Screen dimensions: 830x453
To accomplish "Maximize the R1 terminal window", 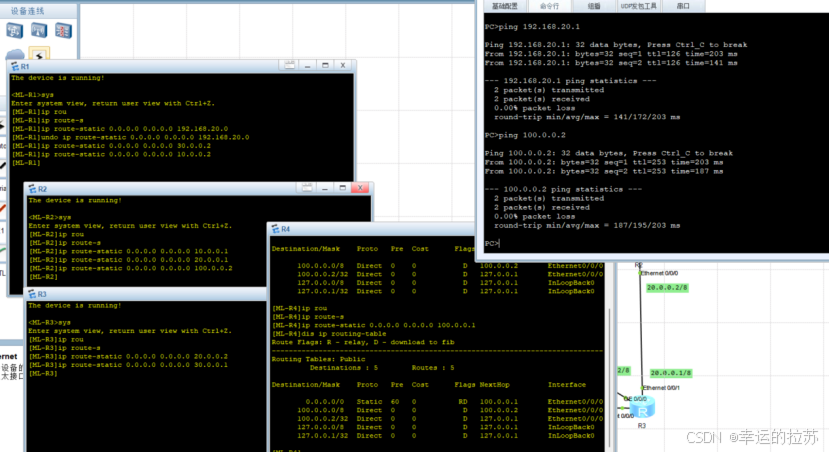I will 326,65.
